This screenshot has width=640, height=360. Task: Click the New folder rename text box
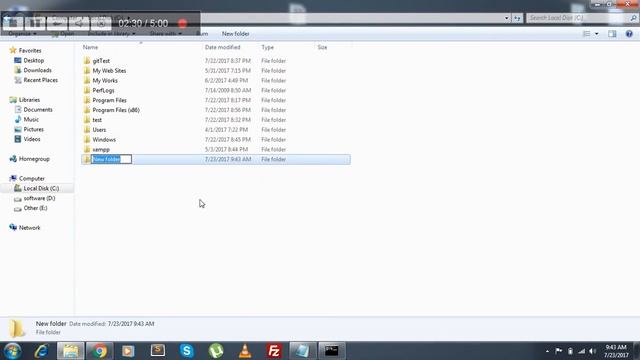tap(111, 159)
